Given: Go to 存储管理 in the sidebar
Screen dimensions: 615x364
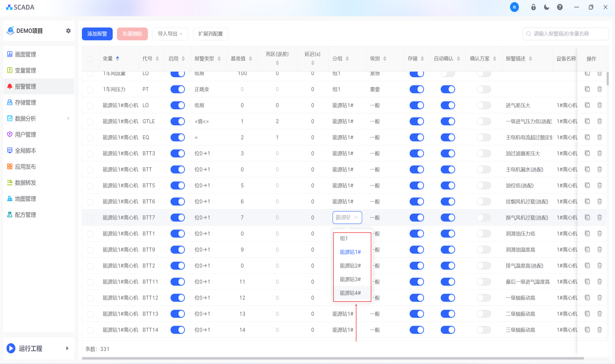Looking at the screenshot, I should point(26,102).
